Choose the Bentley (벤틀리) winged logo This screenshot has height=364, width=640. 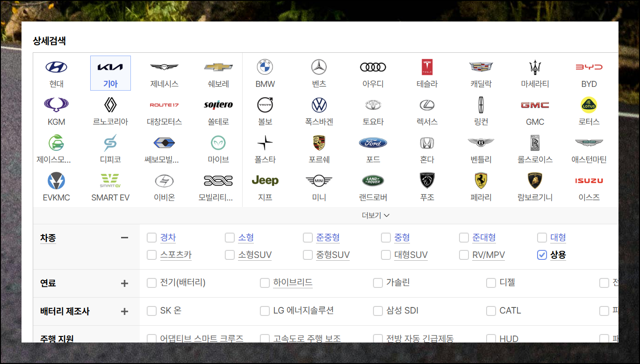[x=481, y=143]
